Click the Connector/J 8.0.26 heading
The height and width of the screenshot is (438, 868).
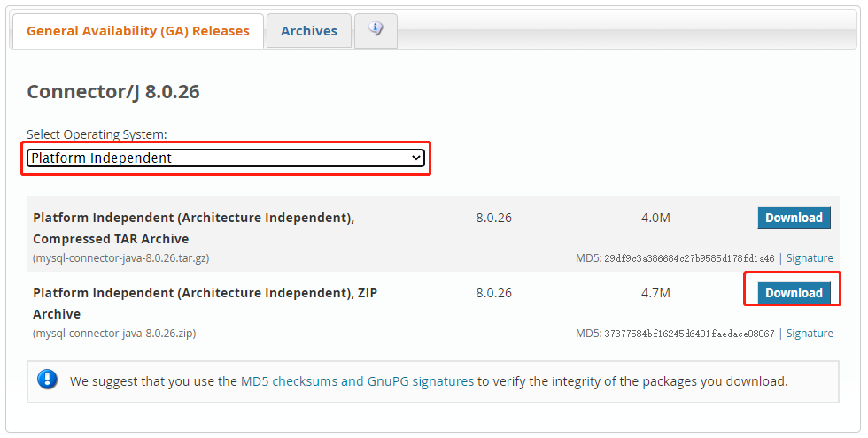[x=113, y=92]
